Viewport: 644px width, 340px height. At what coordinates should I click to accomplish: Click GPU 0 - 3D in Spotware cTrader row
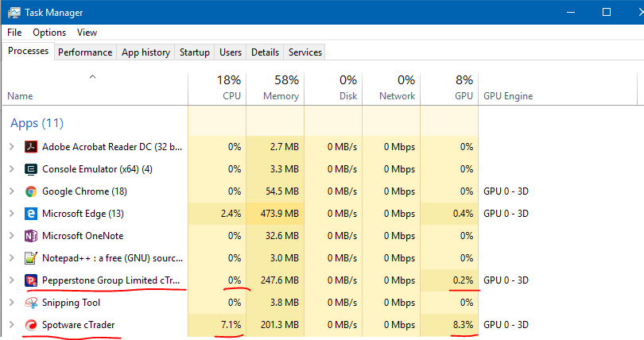tap(506, 325)
